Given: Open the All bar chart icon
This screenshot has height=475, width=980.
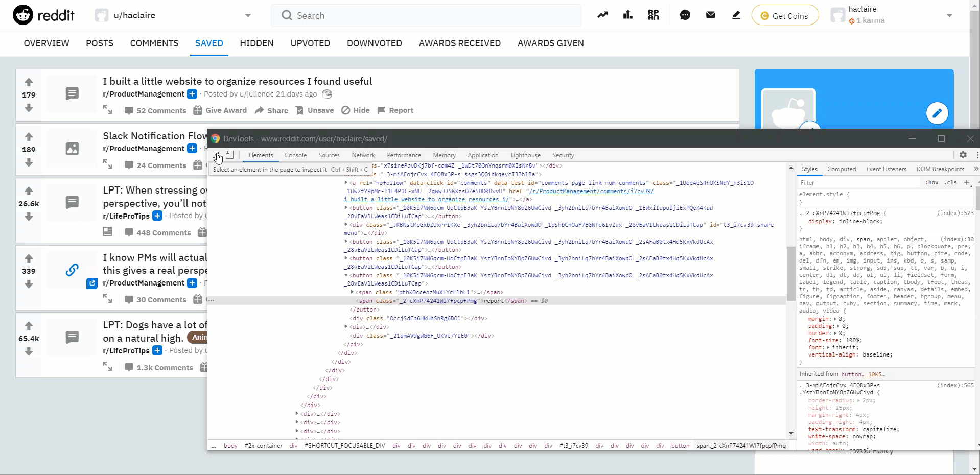Looking at the screenshot, I should coord(628,15).
